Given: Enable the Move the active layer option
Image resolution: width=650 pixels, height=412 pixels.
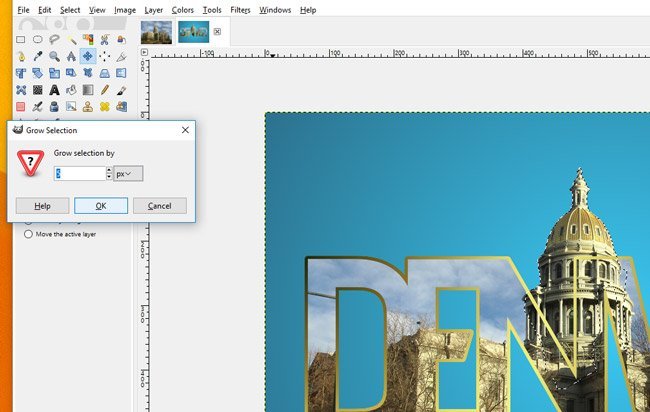Looking at the screenshot, I should click(28, 234).
